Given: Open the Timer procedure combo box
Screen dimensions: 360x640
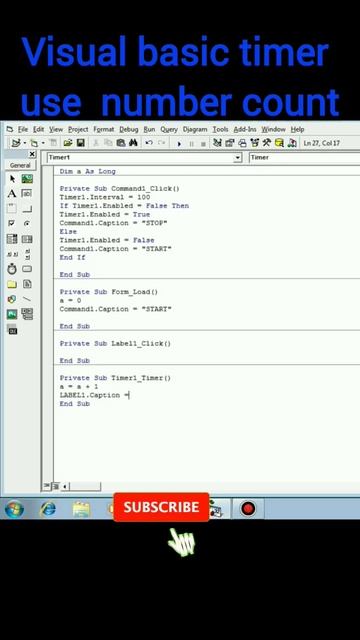Looking at the screenshot, I should pyautogui.click(x=304, y=158).
